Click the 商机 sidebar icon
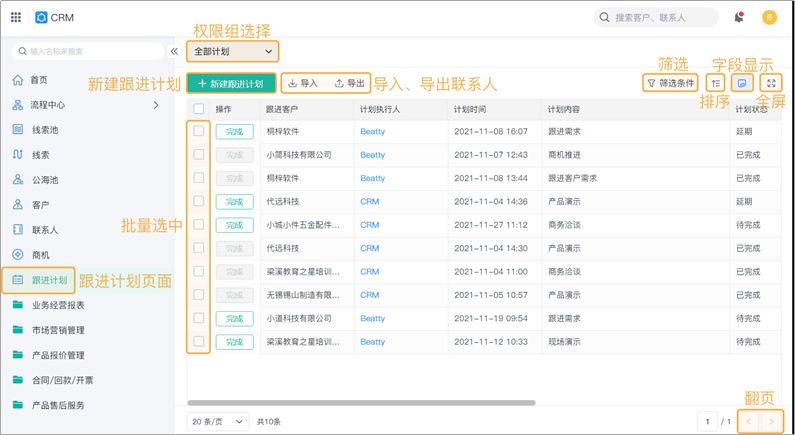This screenshot has width=795, height=435. tap(18, 255)
